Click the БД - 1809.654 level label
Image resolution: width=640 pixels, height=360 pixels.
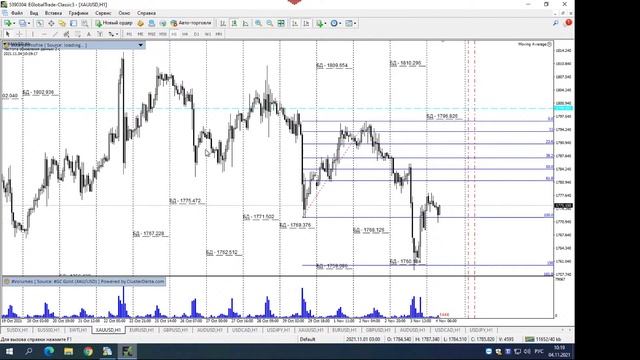click(332, 65)
